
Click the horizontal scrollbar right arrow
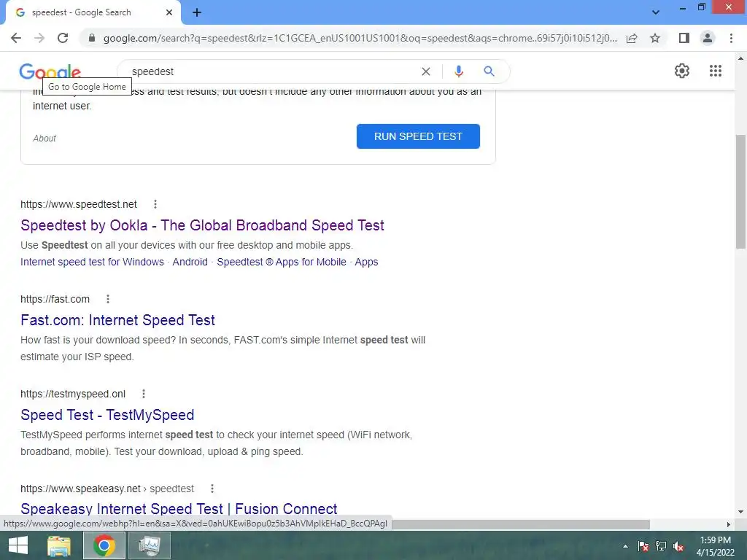[x=729, y=524]
